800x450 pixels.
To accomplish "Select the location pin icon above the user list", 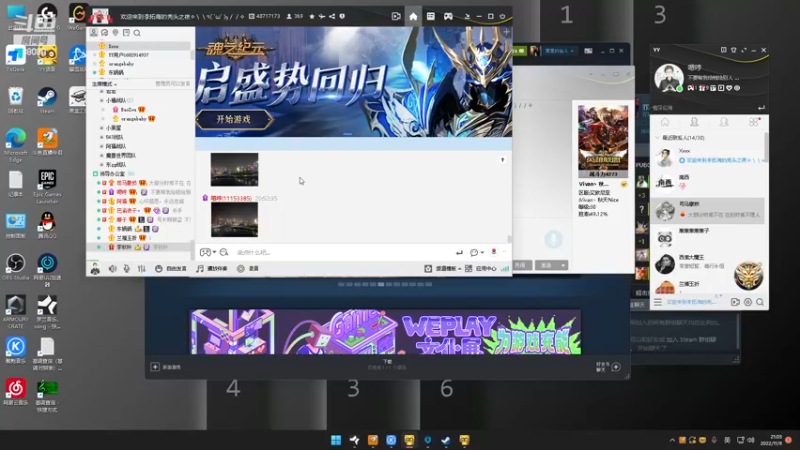I will click(115, 33).
